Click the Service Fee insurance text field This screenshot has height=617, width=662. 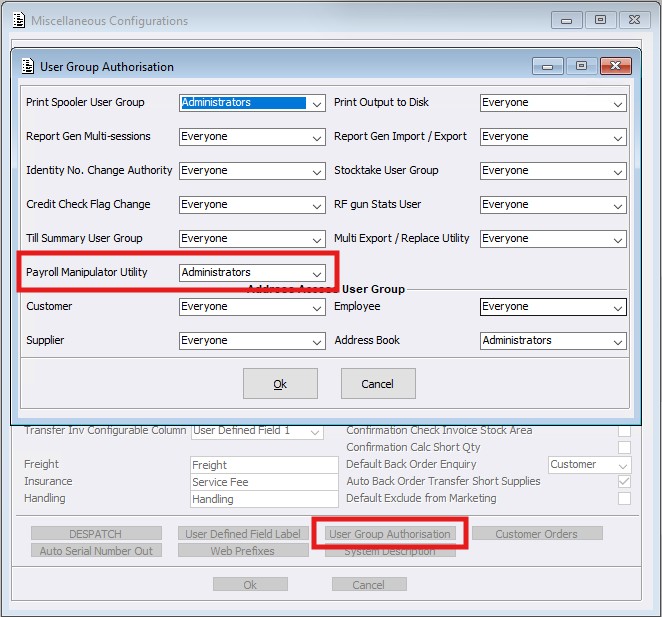264,482
